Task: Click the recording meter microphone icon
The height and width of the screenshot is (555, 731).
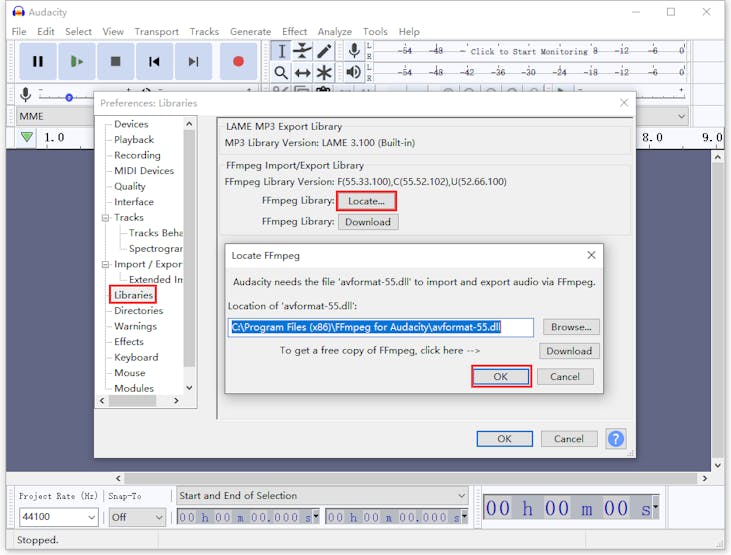Action: click(354, 50)
